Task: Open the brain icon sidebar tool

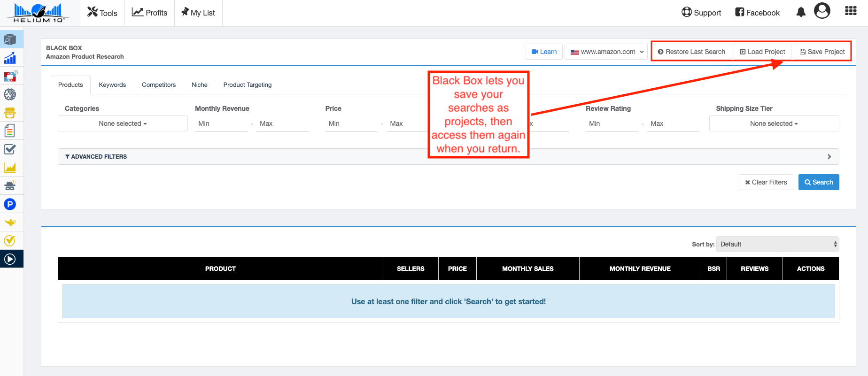Action: coord(10,94)
